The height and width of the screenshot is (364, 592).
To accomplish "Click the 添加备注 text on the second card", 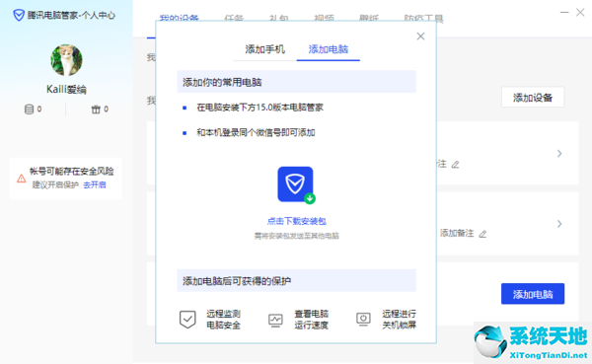I will [x=457, y=234].
